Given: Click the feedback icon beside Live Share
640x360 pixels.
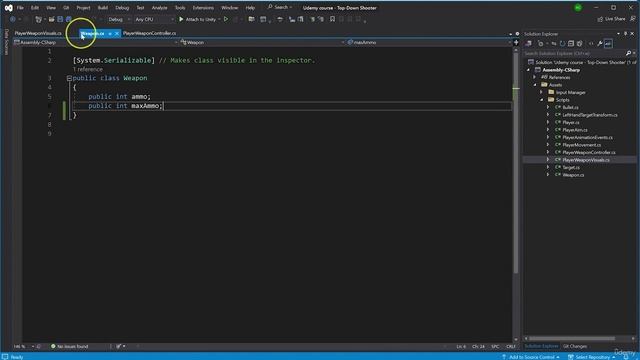Looking at the screenshot, I should click(633, 19).
